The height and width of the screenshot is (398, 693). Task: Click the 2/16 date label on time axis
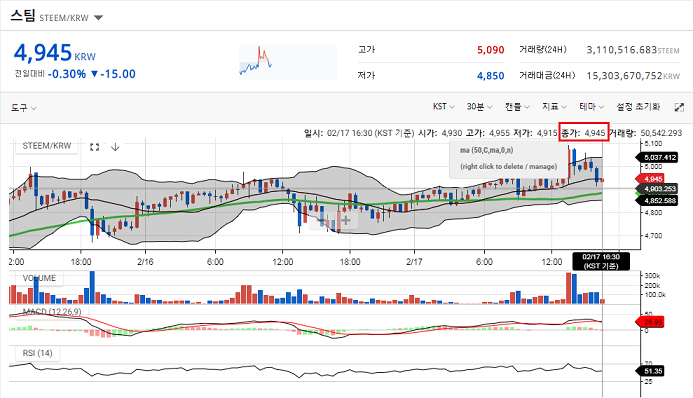point(145,262)
